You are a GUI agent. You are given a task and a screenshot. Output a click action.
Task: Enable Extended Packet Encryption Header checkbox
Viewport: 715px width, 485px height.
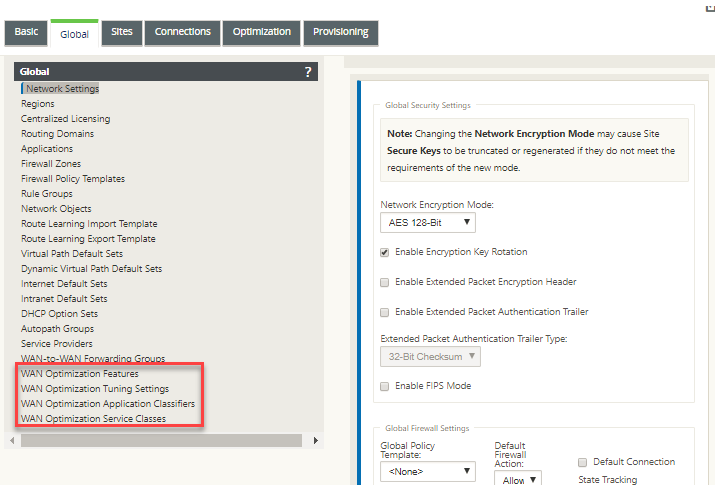coord(384,283)
